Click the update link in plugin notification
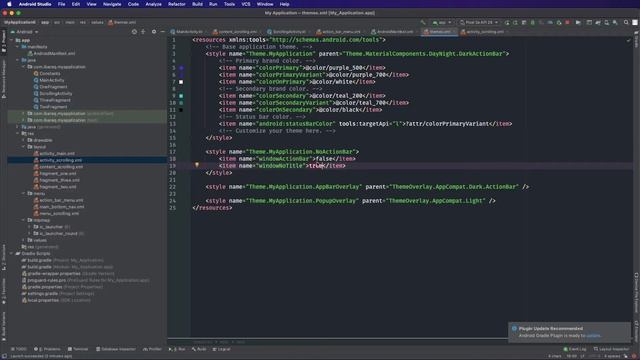The image size is (640, 360). tap(593, 336)
